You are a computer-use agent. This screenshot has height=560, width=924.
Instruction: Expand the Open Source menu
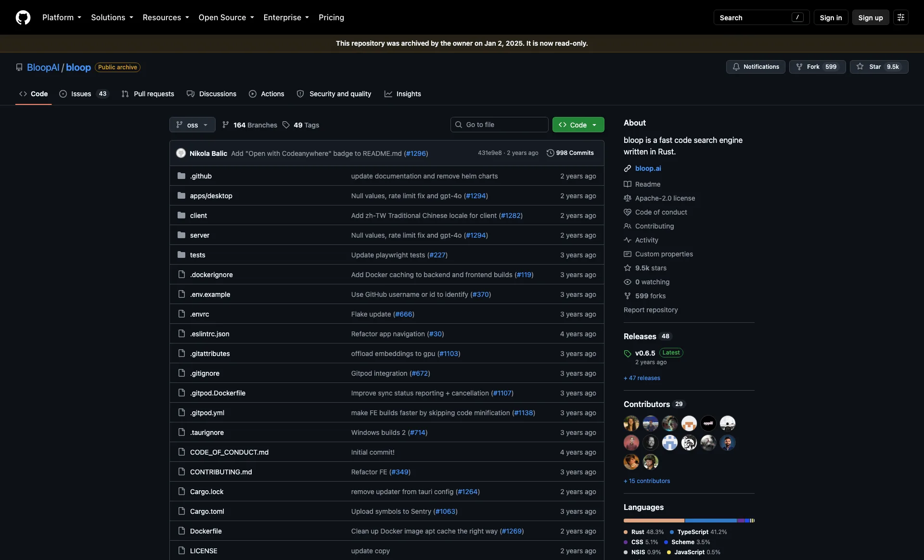(x=226, y=17)
